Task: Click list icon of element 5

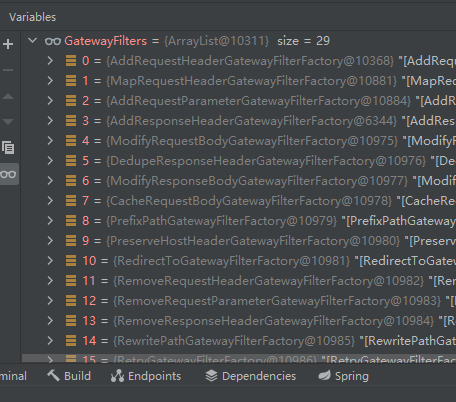Action: 71,161
